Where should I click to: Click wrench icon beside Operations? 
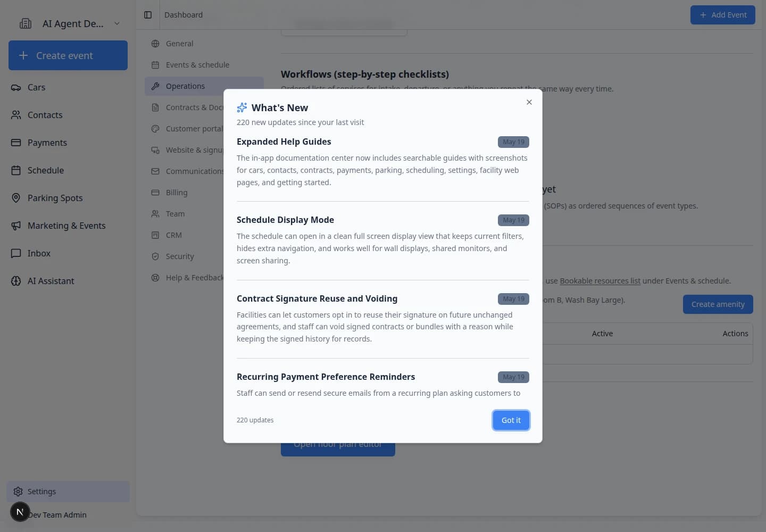tap(155, 86)
